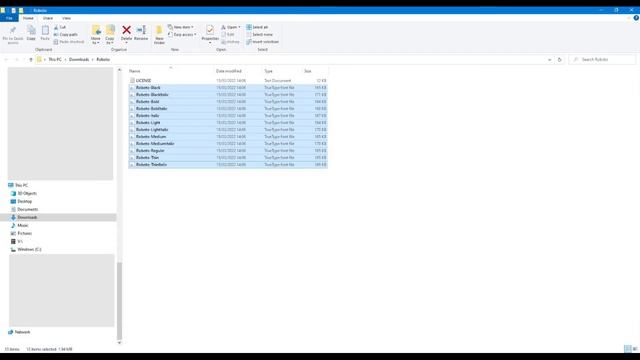Click the Up one level arrow
Viewport: 640px width, 360px height.
[x=31, y=60]
